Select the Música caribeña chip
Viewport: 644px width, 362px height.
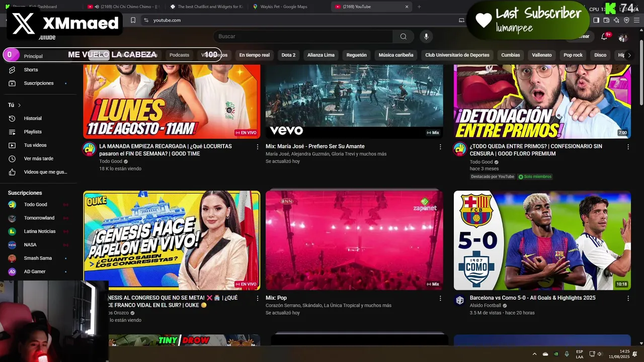click(x=396, y=55)
